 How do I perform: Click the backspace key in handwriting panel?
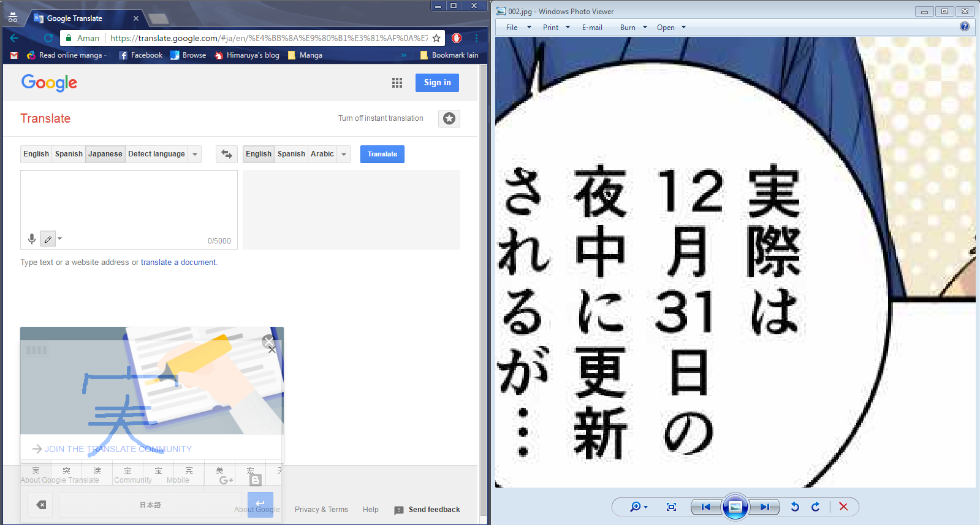tap(41, 505)
